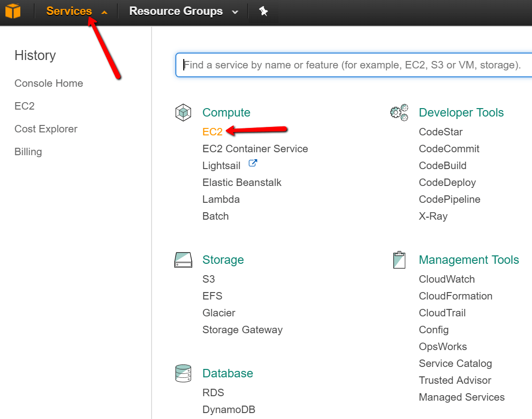Open Service Catalog
Screen dimensions: 532x419
(x=455, y=363)
